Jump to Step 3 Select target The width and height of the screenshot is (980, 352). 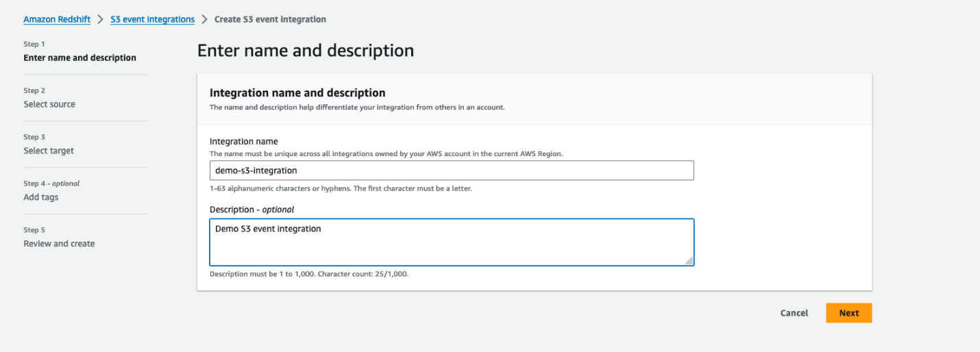click(49, 151)
